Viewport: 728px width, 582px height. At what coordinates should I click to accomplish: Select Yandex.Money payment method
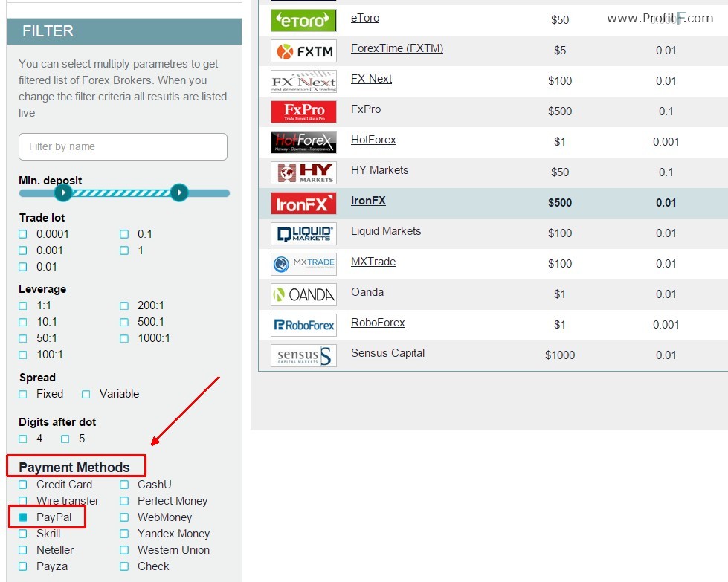[x=124, y=534]
